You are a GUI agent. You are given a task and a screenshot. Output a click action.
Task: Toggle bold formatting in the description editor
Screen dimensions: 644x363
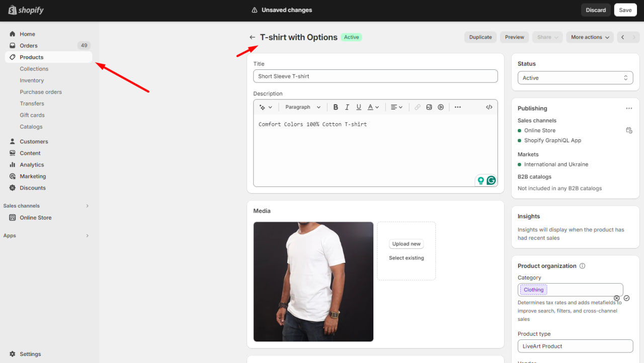pyautogui.click(x=336, y=107)
